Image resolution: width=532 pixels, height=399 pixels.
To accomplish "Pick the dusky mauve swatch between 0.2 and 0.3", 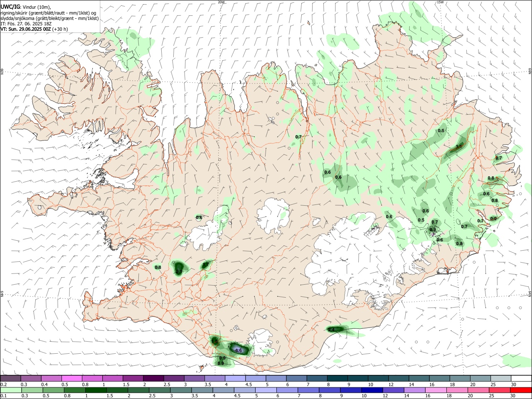I will (10, 378).
